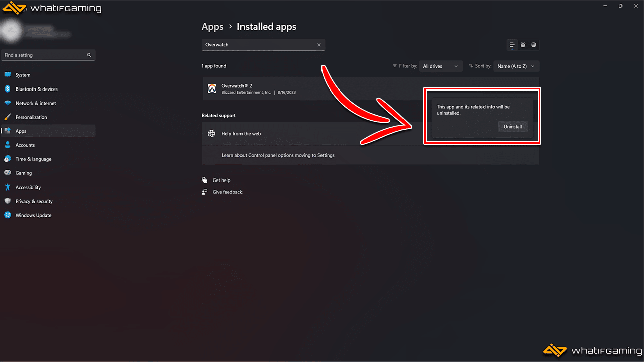
Task: Click the Apps breadcrumb link
Action: (x=212, y=27)
